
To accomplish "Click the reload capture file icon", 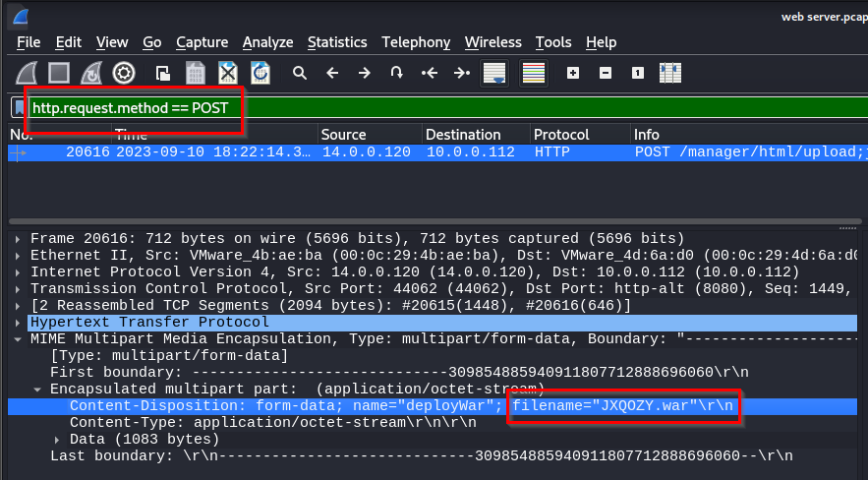I will [x=260, y=73].
